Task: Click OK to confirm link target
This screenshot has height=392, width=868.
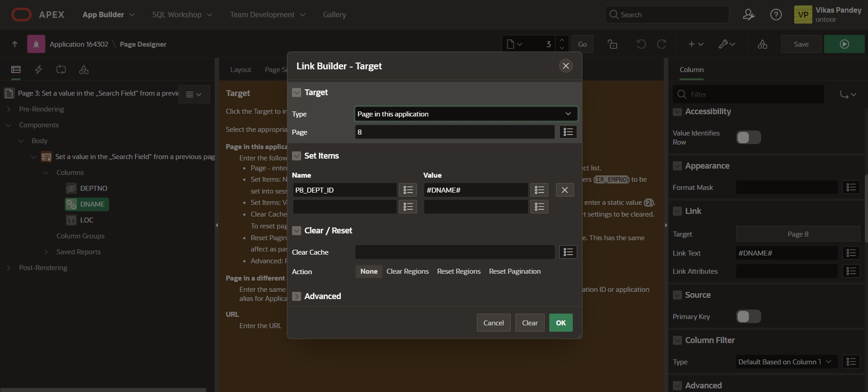Action: point(561,323)
